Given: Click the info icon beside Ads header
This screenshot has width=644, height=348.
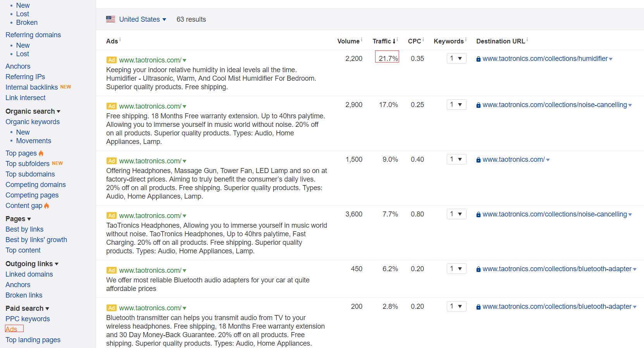Looking at the screenshot, I should pos(120,39).
